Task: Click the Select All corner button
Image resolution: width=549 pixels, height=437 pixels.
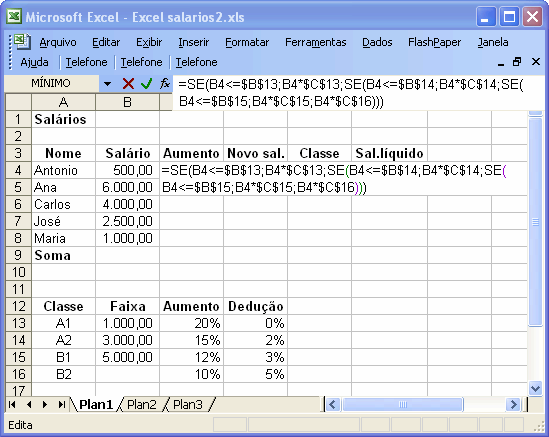Action: [19, 102]
